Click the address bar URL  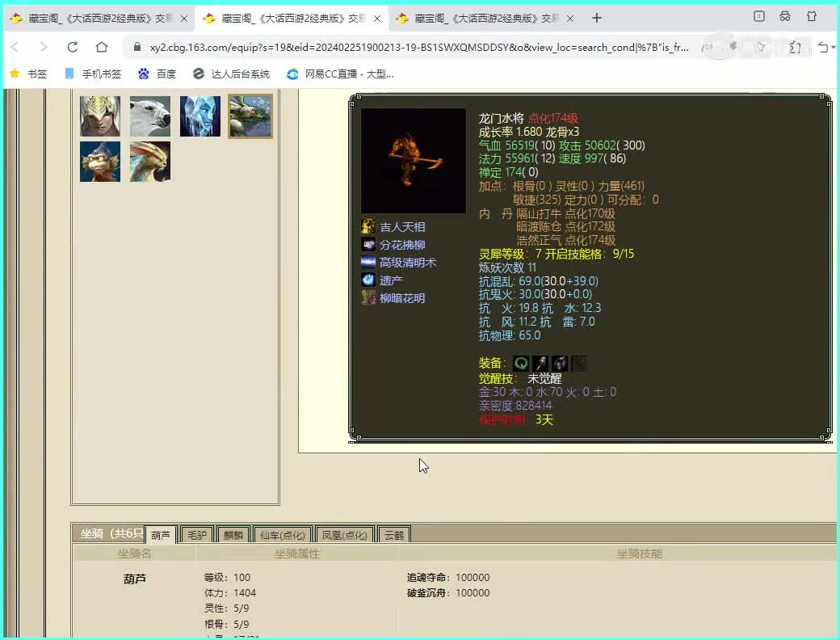419,47
